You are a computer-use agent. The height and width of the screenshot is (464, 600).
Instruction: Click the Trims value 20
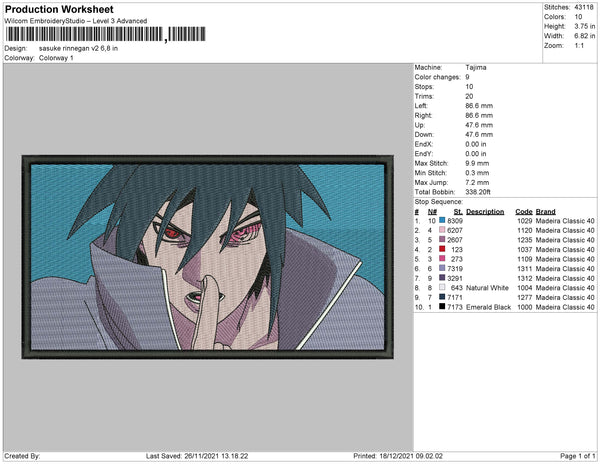click(469, 96)
